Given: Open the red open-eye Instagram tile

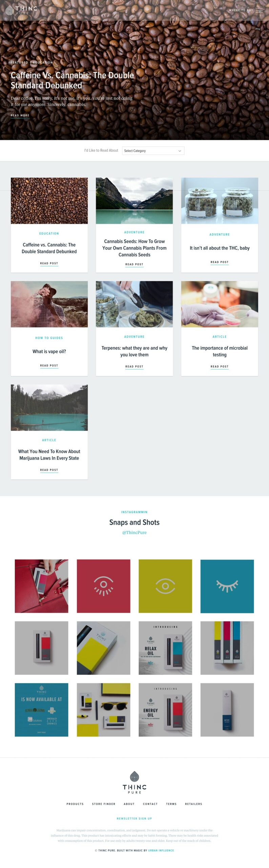Looking at the screenshot, I should click(103, 586).
